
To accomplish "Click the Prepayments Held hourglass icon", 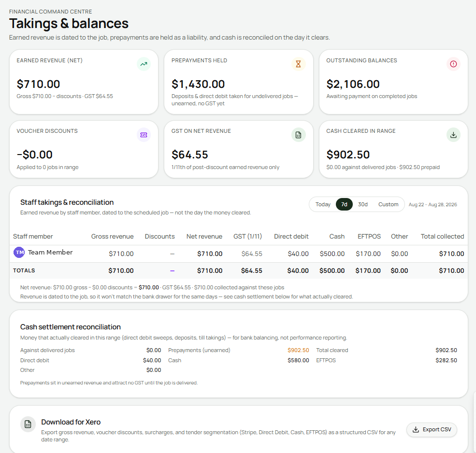I will (299, 64).
